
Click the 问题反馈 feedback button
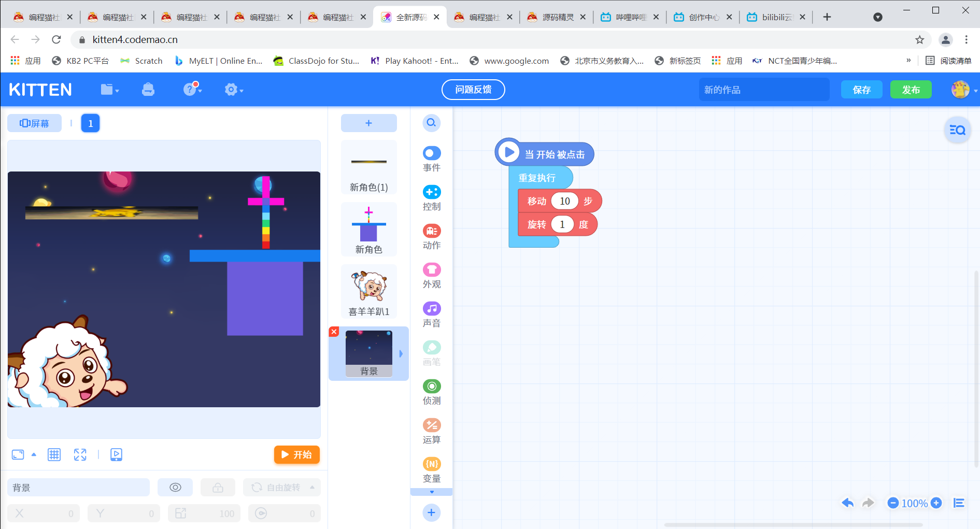tap(473, 90)
